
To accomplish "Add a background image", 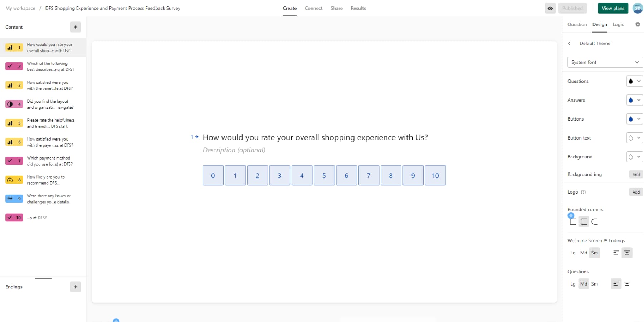I will [x=636, y=174].
